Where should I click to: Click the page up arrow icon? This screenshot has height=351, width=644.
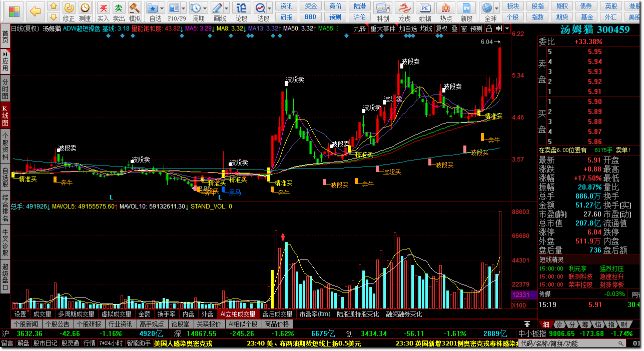54,6
